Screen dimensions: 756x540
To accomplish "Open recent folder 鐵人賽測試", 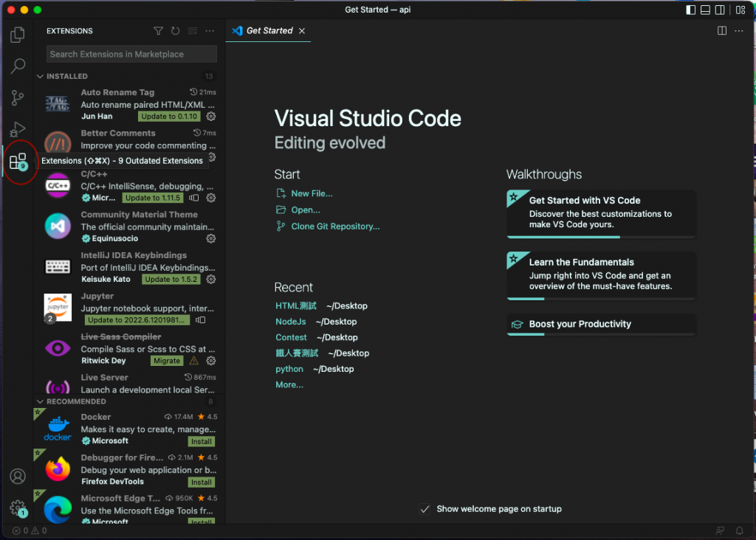I will [x=297, y=353].
